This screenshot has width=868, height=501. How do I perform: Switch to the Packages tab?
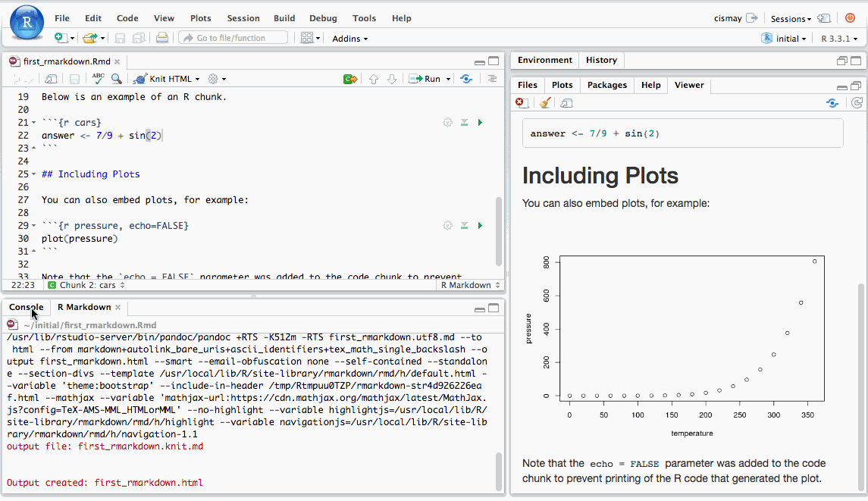click(606, 85)
